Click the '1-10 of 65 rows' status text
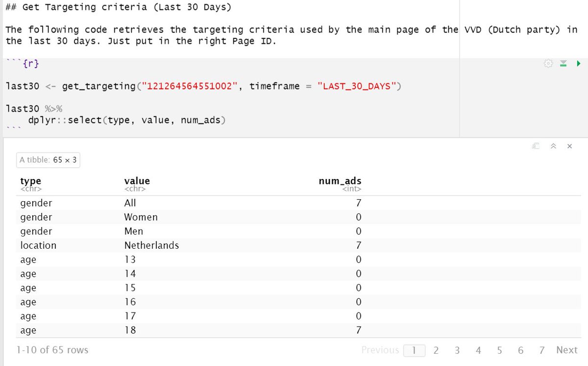Image resolution: width=588 pixels, height=366 pixels. click(x=52, y=350)
